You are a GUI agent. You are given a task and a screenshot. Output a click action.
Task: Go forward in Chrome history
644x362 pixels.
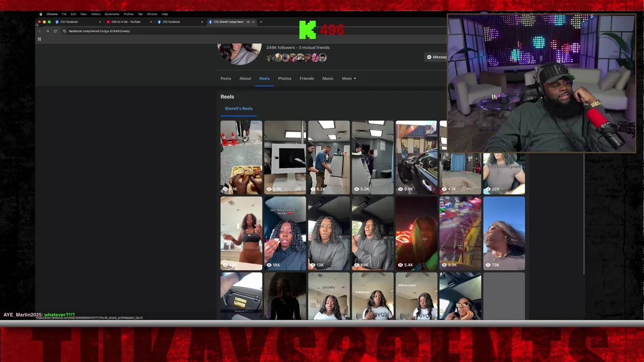coord(47,31)
